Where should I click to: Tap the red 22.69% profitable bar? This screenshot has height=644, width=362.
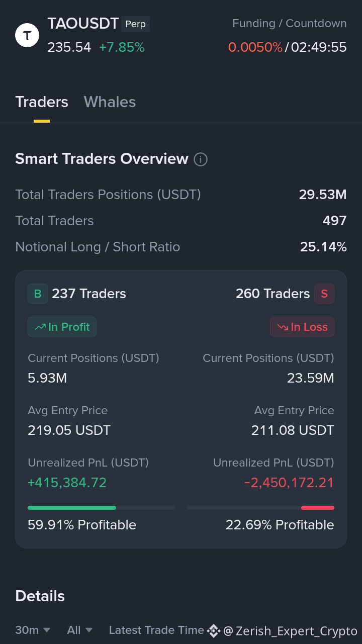click(x=318, y=508)
